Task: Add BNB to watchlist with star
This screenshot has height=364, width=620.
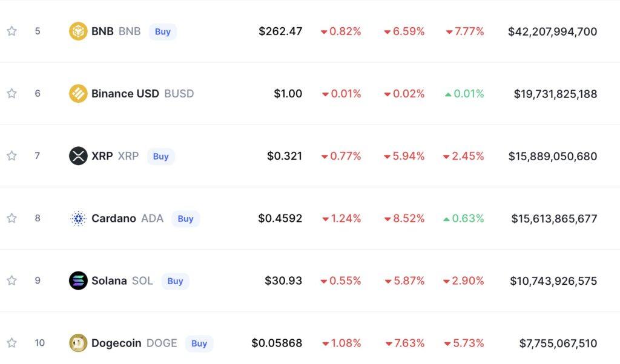Action: click(12, 31)
